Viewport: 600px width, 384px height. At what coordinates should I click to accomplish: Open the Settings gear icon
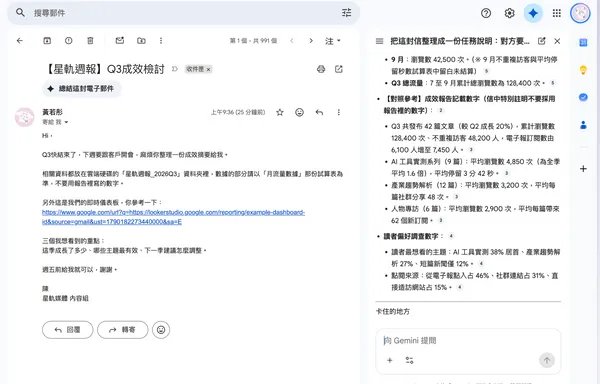point(509,13)
